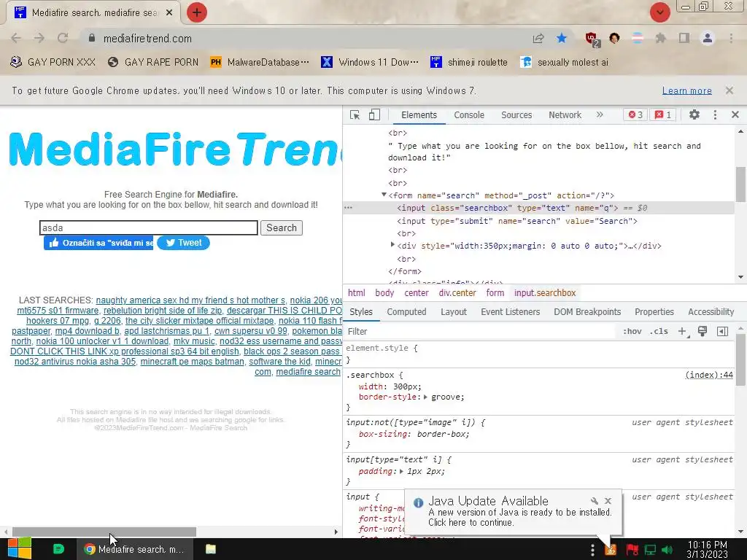Select div.center in the breadcrumb
Image resolution: width=747 pixels, height=560 pixels.
coord(457,293)
